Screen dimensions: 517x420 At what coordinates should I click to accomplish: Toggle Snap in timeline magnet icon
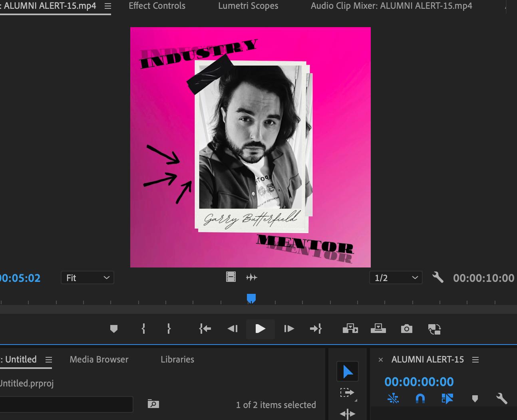[x=420, y=398]
